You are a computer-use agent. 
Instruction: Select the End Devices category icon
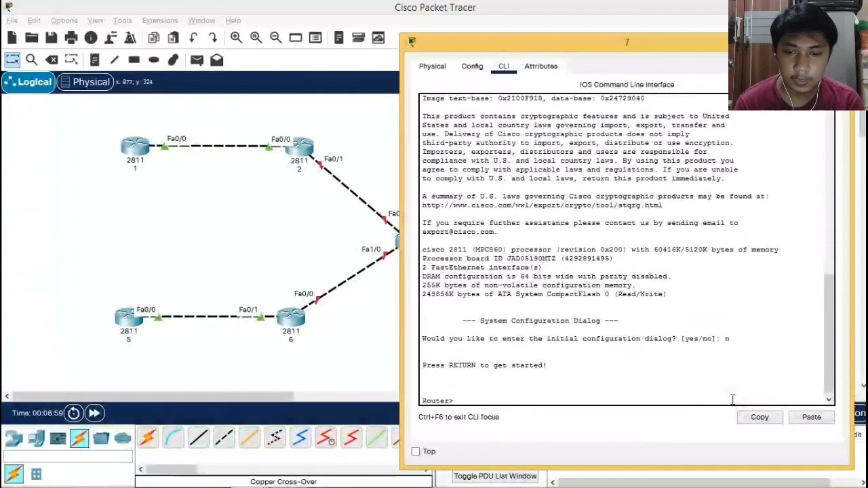tap(36, 439)
